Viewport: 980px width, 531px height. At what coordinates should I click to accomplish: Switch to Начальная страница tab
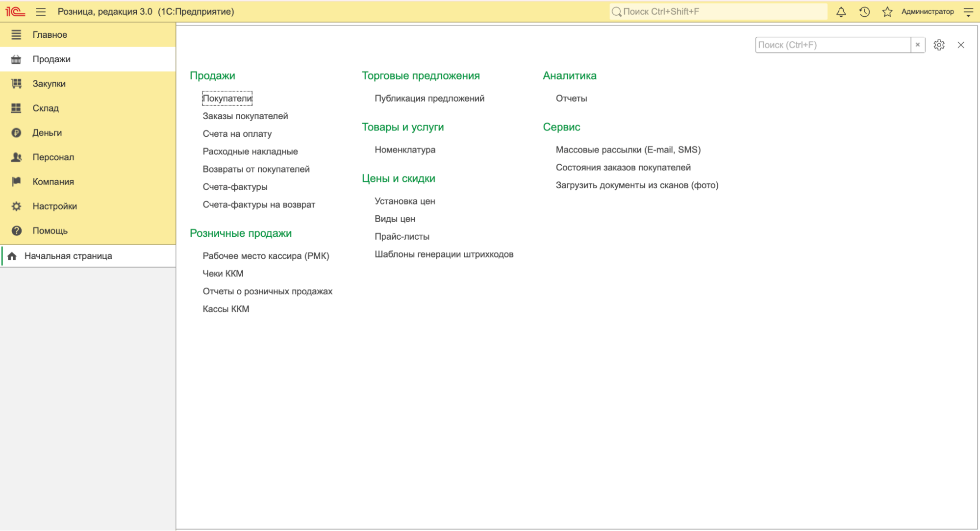point(68,256)
